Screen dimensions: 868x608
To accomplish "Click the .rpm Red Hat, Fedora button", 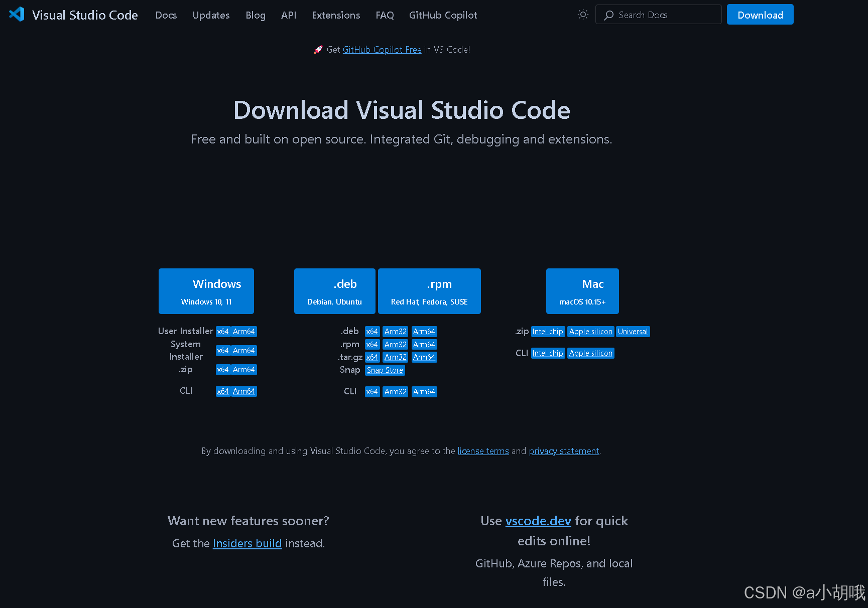I will pos(429,291).
